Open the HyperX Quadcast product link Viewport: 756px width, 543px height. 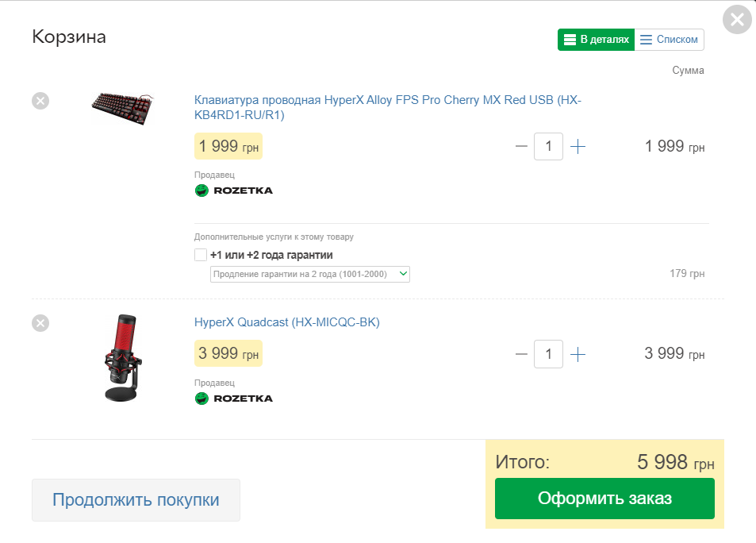click(x=287, y=322)
